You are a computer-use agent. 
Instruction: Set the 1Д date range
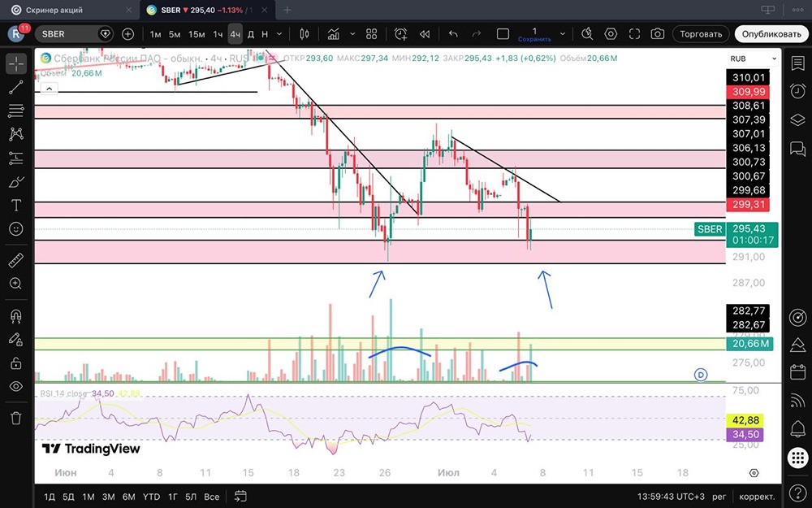click(x=50, y=497)
